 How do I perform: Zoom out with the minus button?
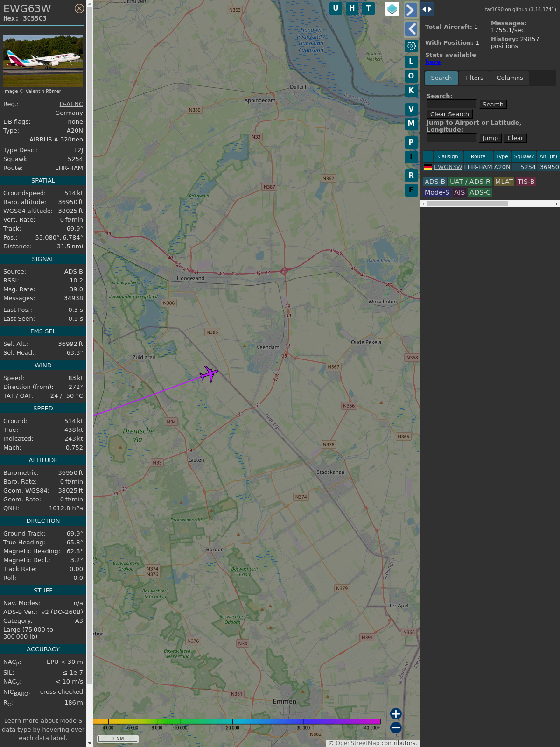[x=396, y=727]
